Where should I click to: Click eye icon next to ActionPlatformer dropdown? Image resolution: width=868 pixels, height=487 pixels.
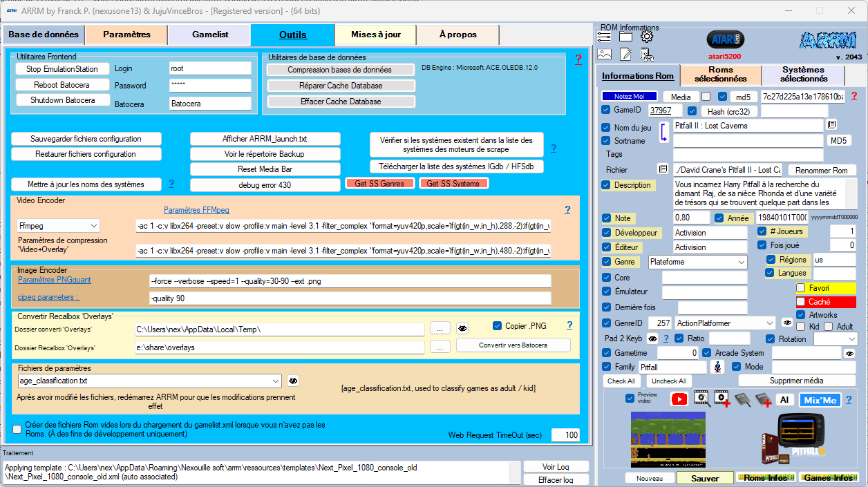coord(787,323)
